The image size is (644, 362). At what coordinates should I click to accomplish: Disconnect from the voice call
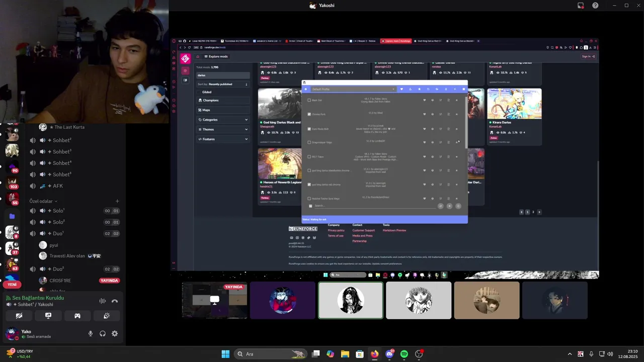[115, 301]
